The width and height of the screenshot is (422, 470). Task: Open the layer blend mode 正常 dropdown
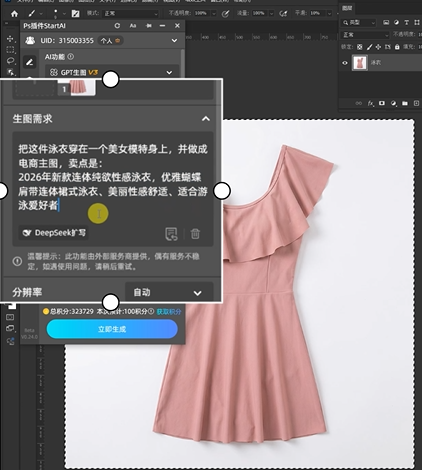point(365,35)
